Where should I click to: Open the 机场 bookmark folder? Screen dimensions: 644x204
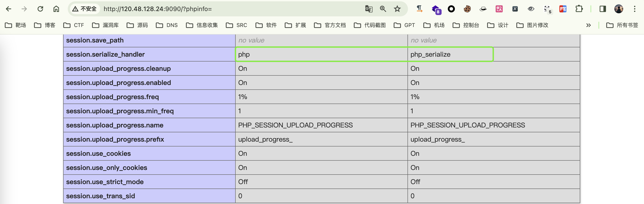point(434,25)
